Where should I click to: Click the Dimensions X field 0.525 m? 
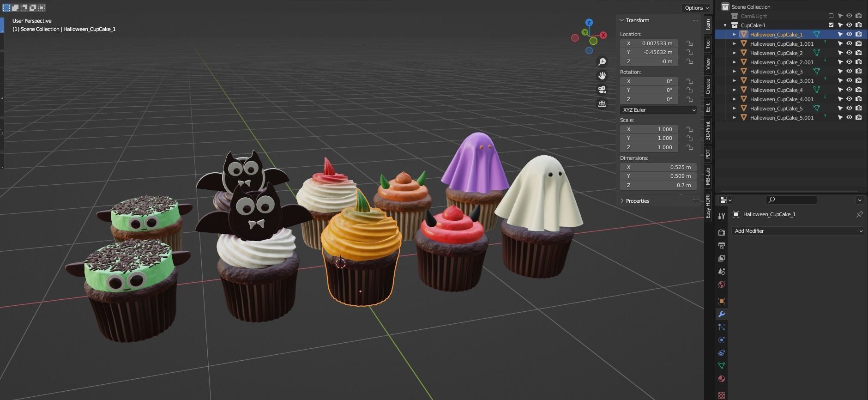pyautogui.click(x=658, y=167)
